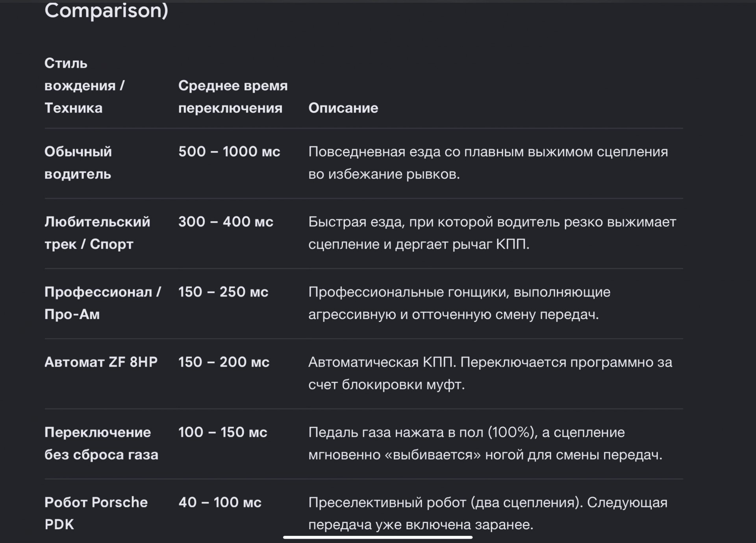Click the '500 – 1000 мс' value
Image resolution: width=756 pixels, height=543 pixels.
(x=229, y=151)
